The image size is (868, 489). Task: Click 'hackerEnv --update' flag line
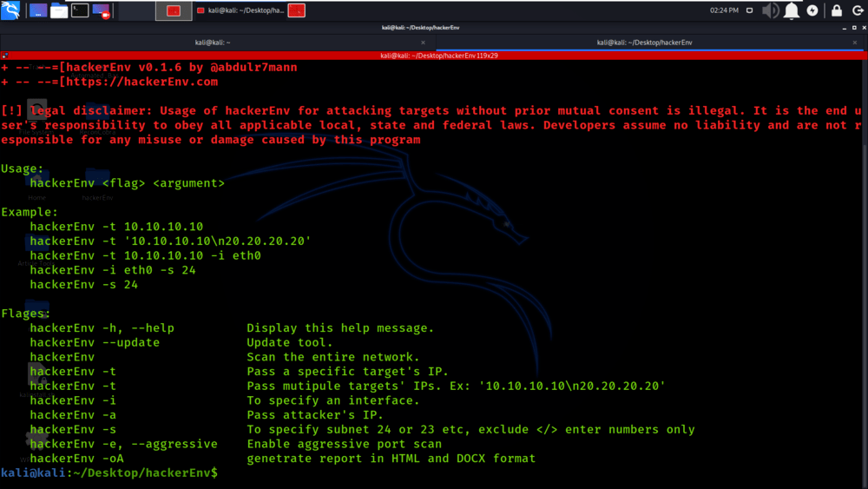[95, 343]
